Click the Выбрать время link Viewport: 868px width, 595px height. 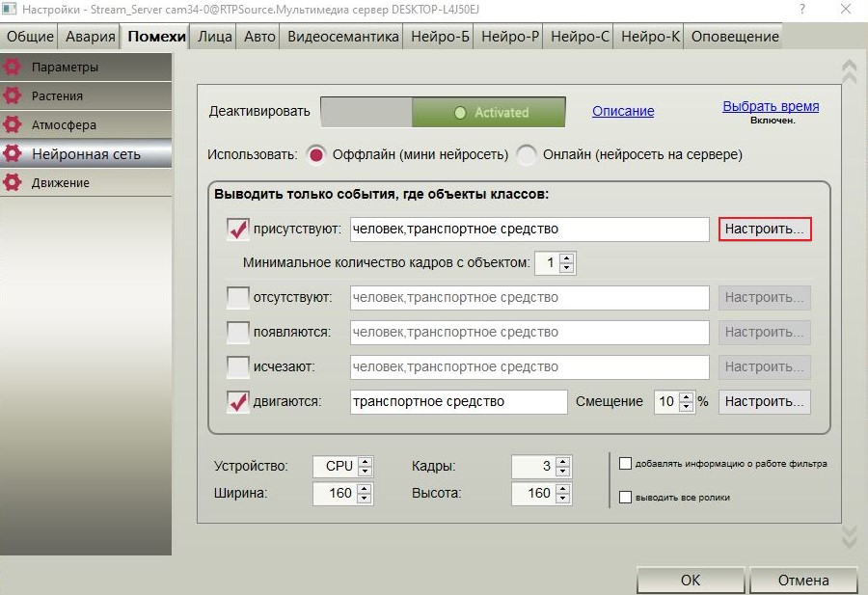[x=771, y=106]
